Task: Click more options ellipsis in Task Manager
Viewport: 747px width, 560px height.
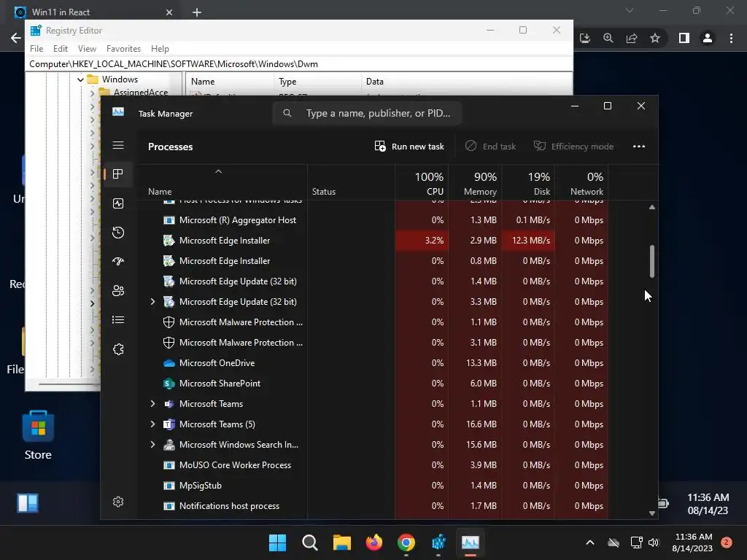Action: pyautogui.click(x=639, y=146)
